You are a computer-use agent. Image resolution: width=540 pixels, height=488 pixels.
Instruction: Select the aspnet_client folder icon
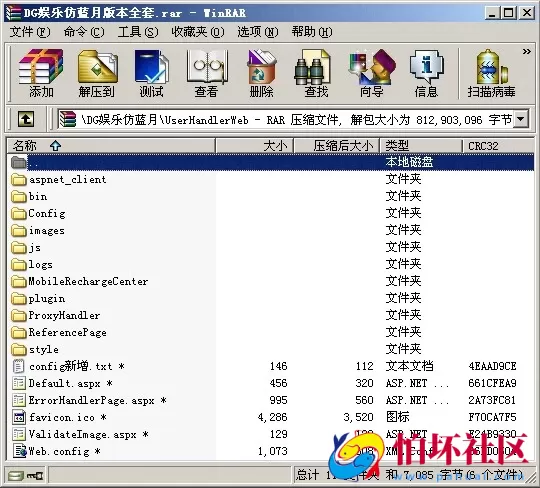(x=19, y=179)
